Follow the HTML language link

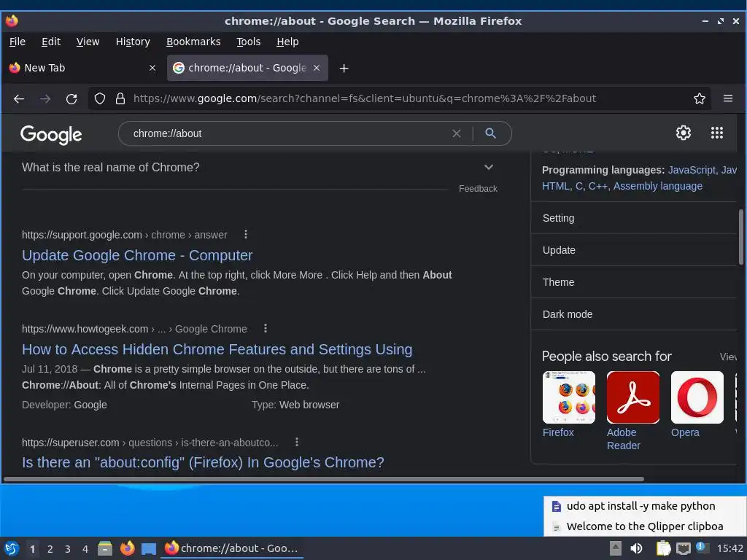(x=555, y=186)
